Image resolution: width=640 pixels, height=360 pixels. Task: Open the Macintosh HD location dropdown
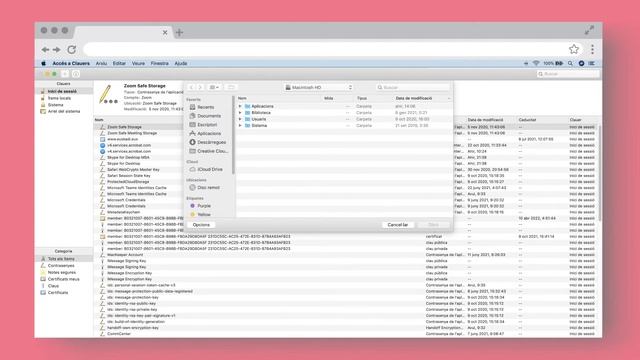[x=318, y=87]
